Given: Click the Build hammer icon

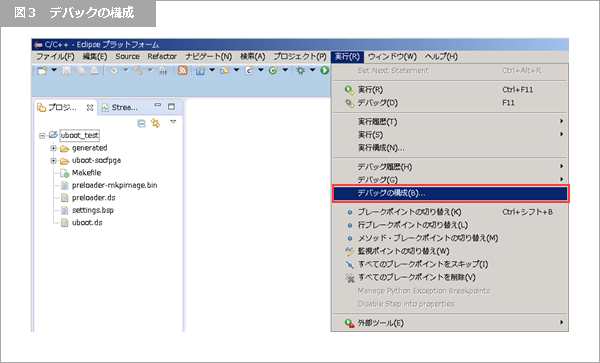Looking at the screenshot, I should (138, 70).
